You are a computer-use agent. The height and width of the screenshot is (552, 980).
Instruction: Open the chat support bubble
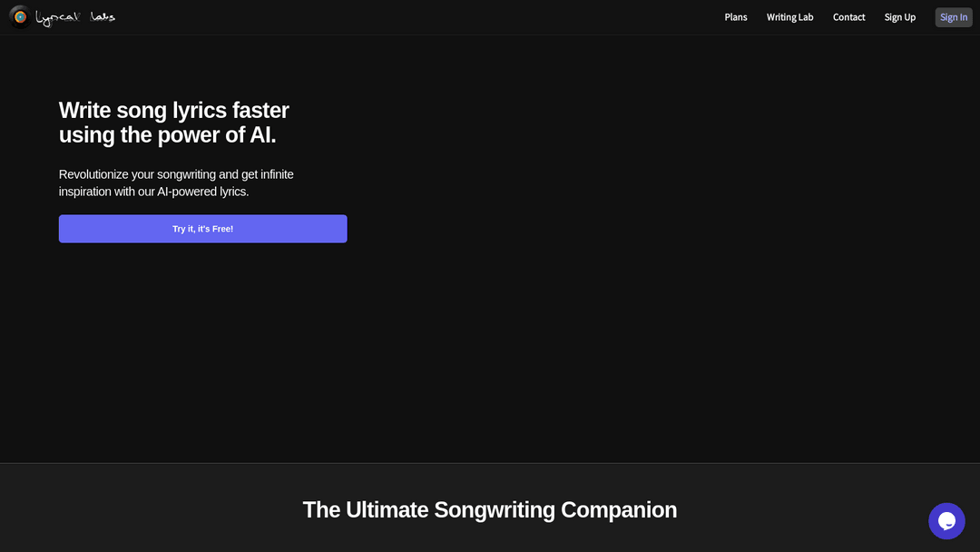[x=946, y=521]
